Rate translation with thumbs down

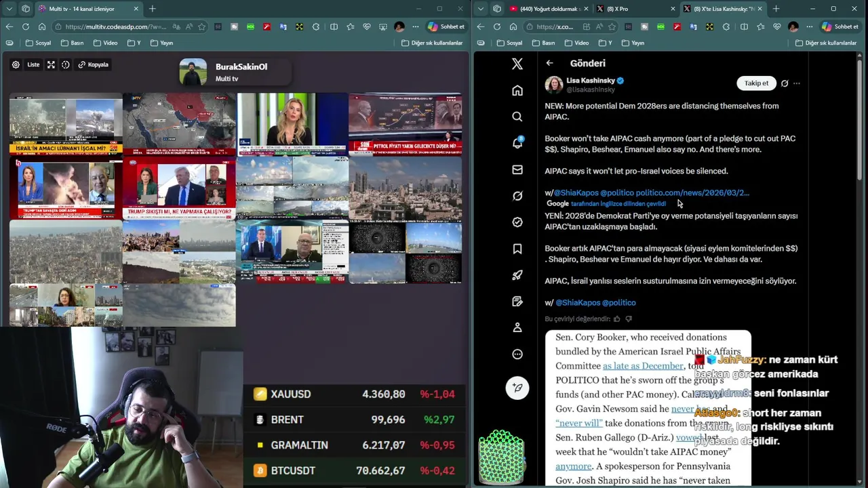point(629,319)
